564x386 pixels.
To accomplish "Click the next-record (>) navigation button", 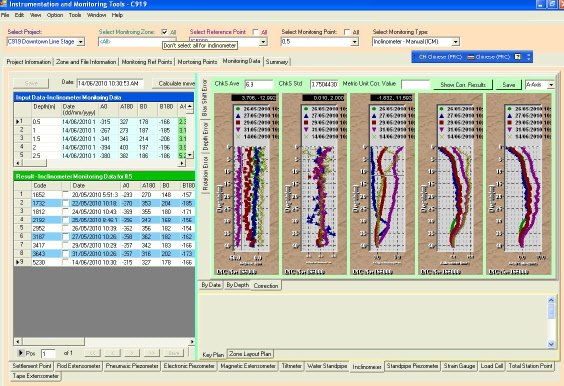I will click(132, 353).
